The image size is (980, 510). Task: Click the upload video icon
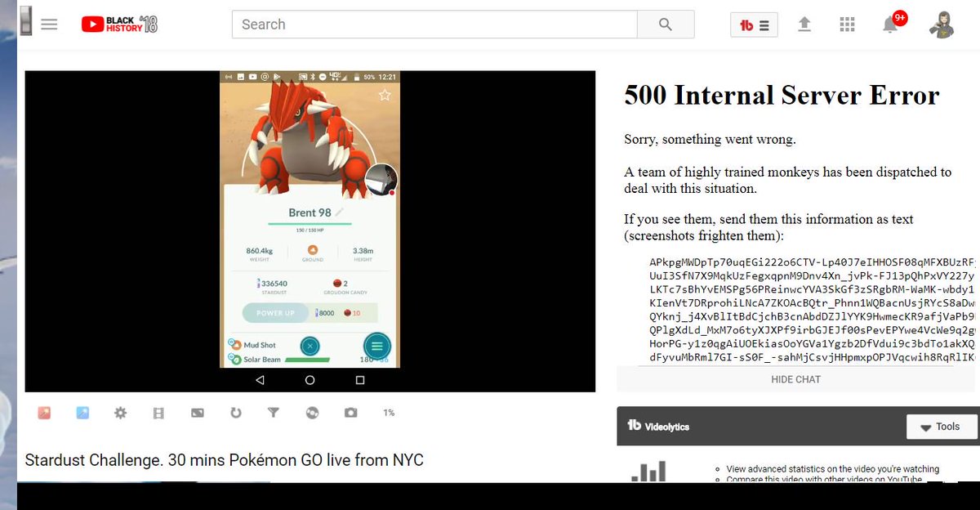(x=804, y=25)
